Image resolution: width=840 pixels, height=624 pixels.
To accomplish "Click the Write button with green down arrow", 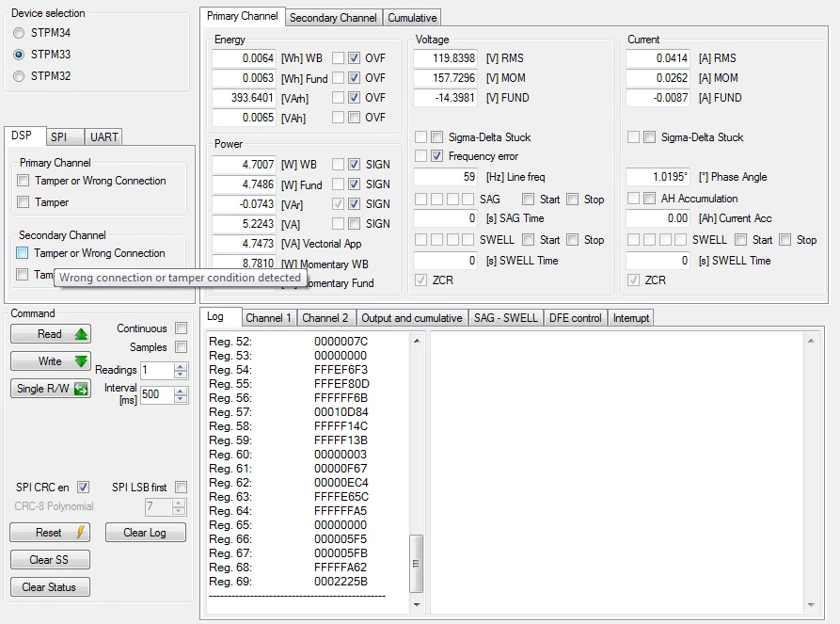I will (x=51, y=360).
